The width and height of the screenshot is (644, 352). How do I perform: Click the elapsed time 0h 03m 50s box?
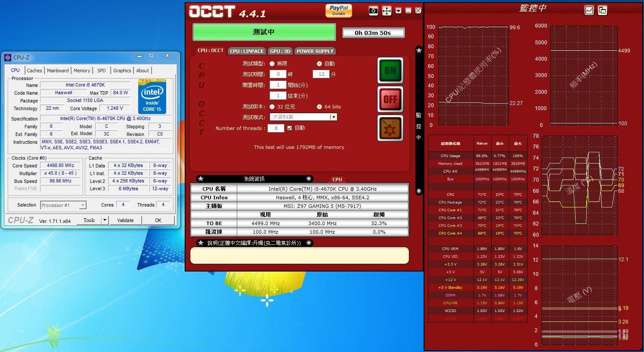click(x=373, y=33)
